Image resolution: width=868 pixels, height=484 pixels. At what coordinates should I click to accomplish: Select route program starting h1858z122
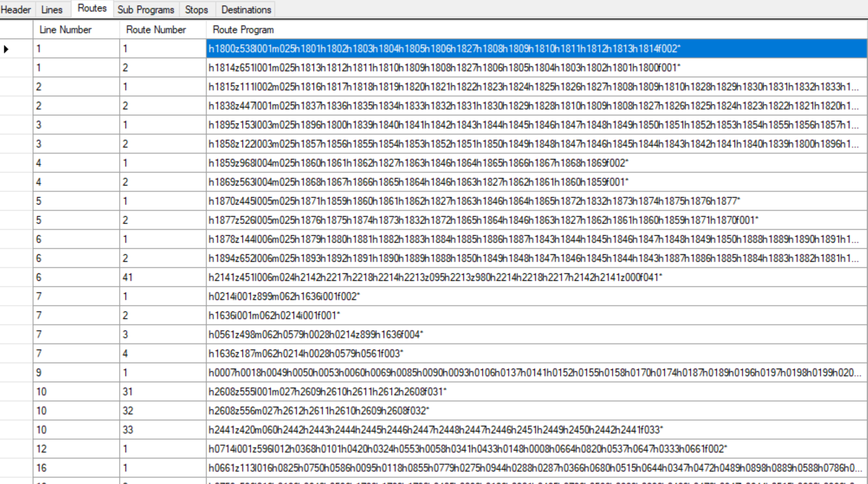(537, 144)
